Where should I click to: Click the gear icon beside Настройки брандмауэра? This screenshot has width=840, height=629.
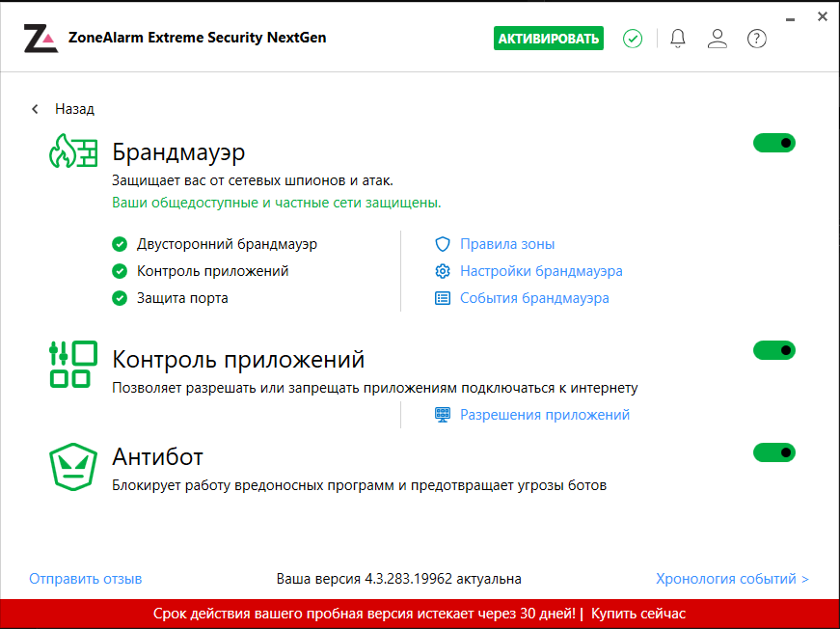tap(443, 271)
